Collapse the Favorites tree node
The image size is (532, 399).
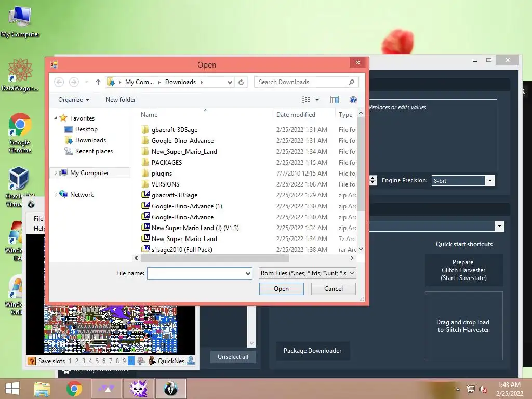coord(56,118)
